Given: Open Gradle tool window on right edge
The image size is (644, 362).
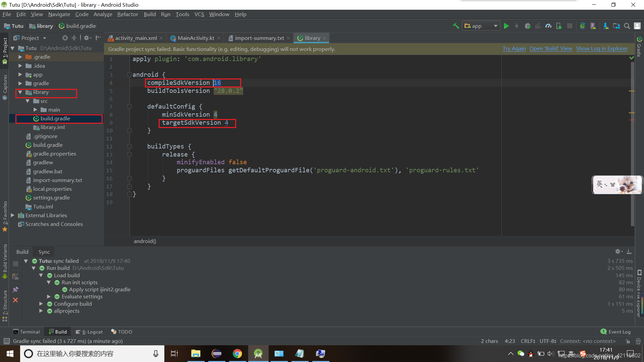Looking at the screenshot, I should pyautogui.click(x=639, y=47).
